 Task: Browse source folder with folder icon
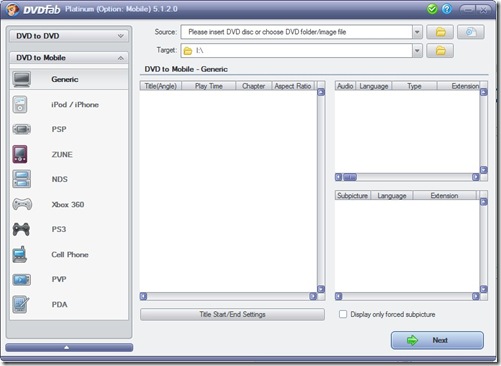click(x=440, y=32)
